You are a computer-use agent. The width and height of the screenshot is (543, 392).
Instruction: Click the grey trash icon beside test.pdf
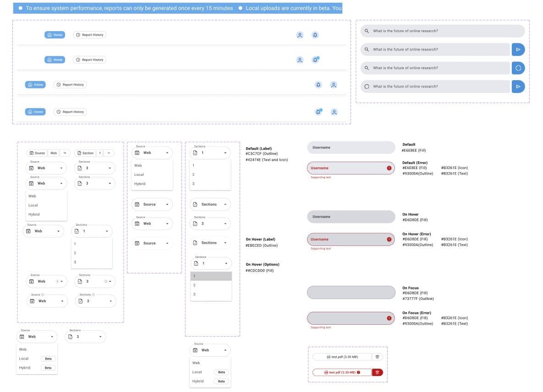pos(377,357)
